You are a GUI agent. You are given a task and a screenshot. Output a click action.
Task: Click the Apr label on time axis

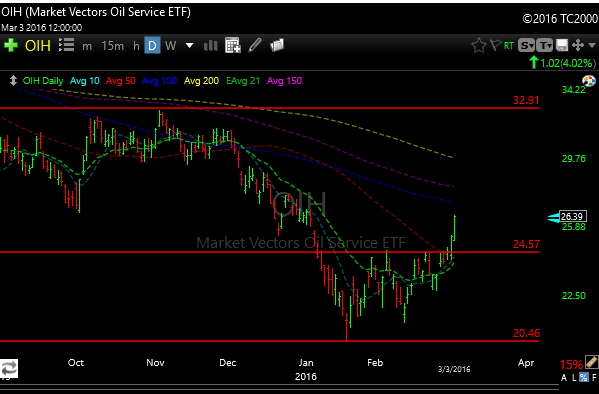526,363
